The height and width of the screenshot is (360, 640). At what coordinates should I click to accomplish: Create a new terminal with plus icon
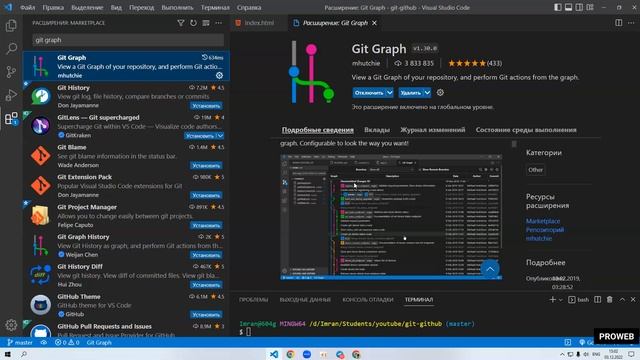point(552,300)
